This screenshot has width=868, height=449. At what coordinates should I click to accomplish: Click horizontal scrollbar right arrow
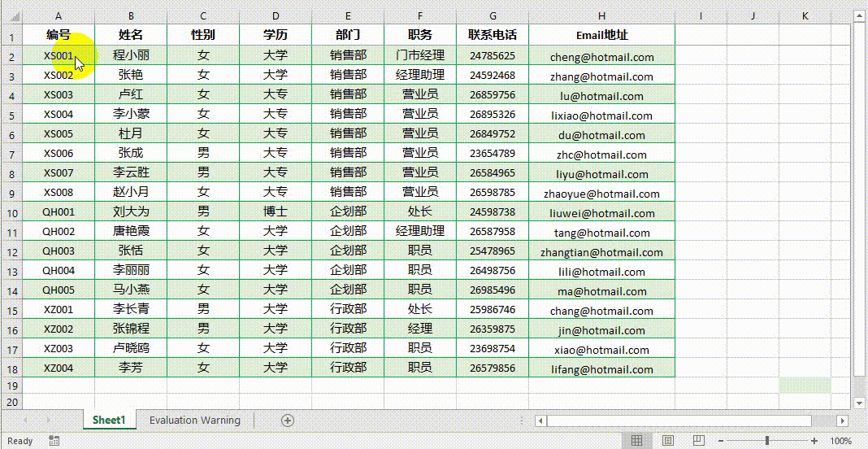(843, 421)
